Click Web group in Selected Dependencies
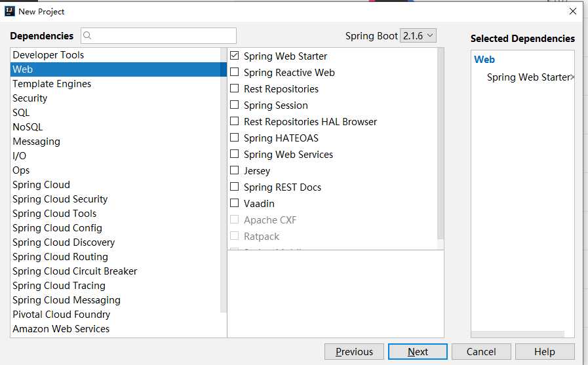Viewport: 588px width, 365px height. [x=484, y=60]
